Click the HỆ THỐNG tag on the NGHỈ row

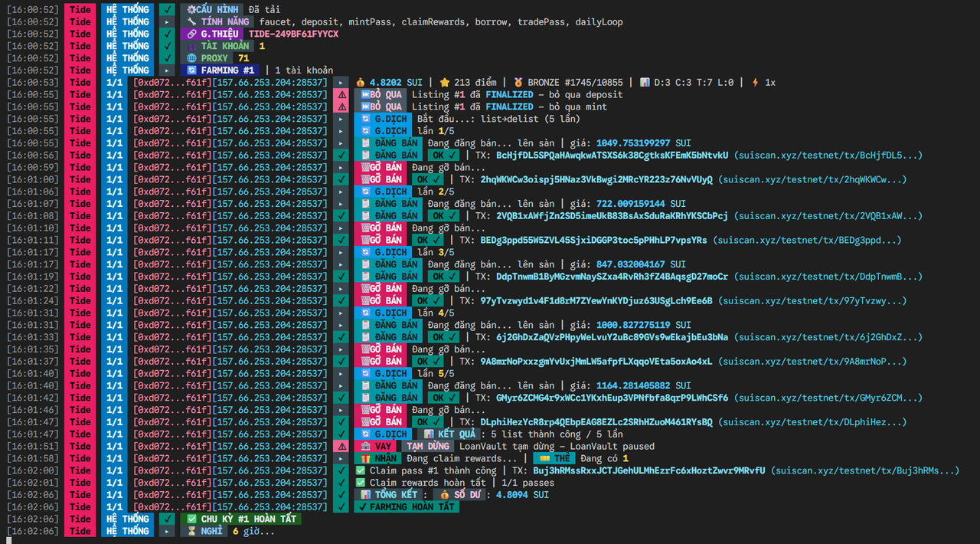pos(128,531)
